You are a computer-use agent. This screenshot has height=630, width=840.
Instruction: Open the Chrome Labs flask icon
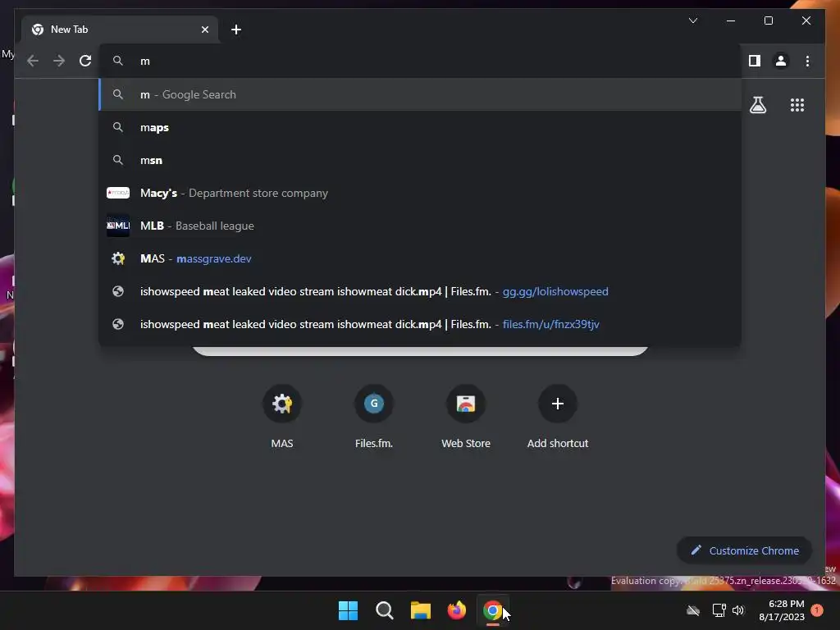(757, 105)
